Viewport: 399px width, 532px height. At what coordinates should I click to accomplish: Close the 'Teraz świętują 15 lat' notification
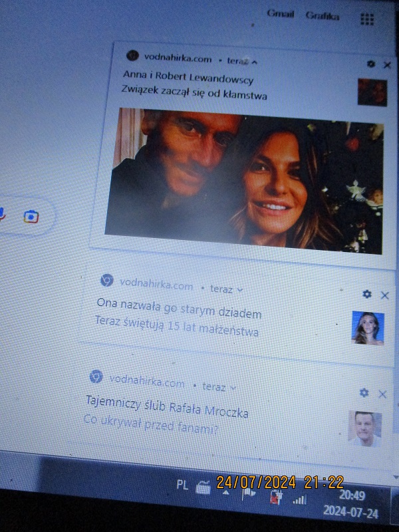click(384, 295)
